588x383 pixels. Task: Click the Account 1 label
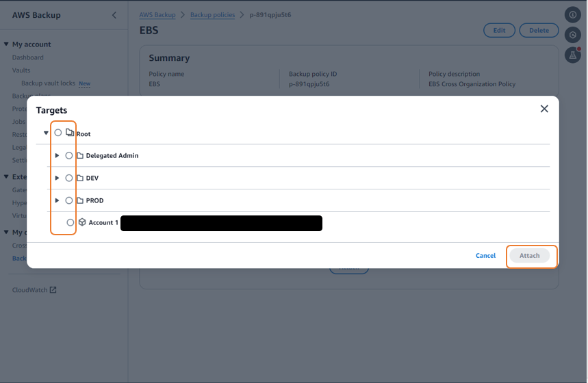[103, 222]
